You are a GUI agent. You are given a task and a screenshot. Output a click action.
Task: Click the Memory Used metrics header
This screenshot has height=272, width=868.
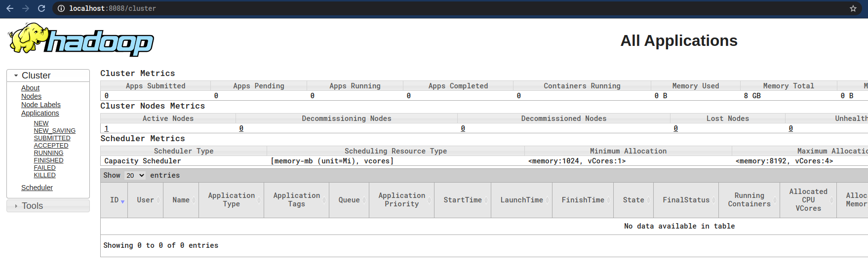tap(696, 86)
